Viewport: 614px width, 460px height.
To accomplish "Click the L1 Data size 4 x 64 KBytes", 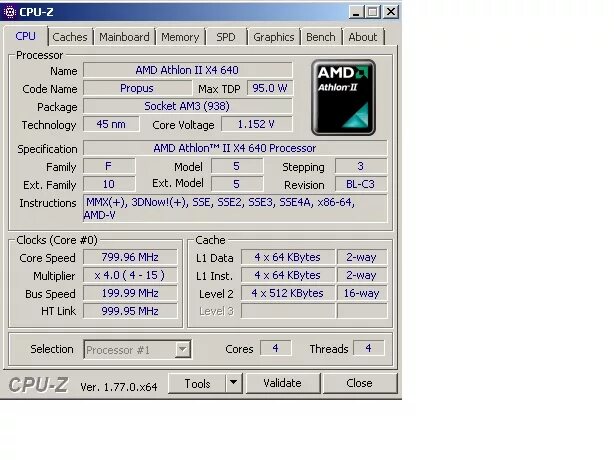I will [x=288, y=257].
